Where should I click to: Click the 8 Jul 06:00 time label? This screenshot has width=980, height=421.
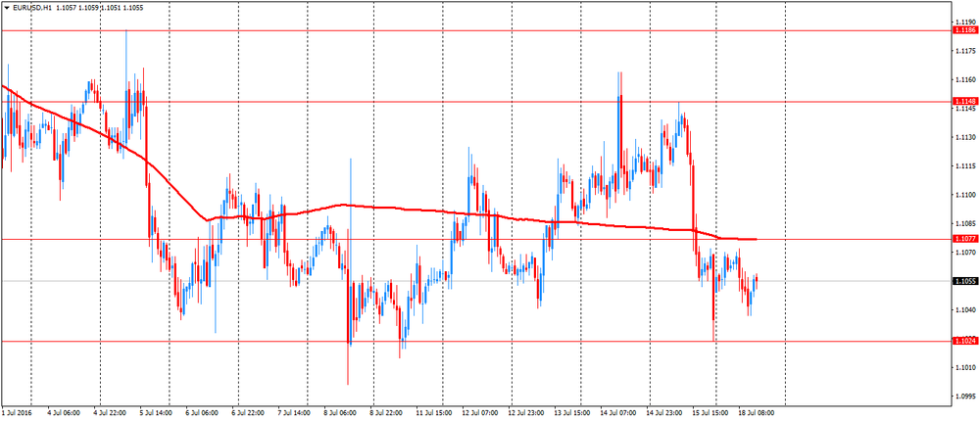click(x=341, y=413)
